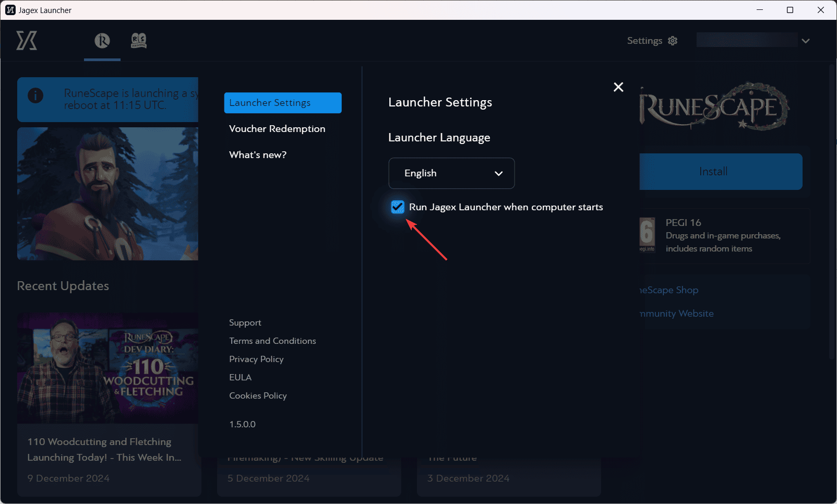Click the version number 1.5.0.0

(242, 424)
